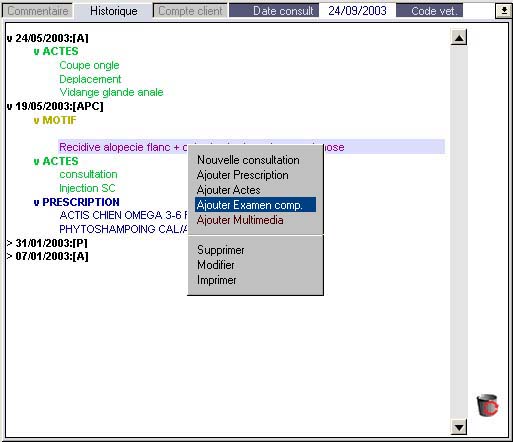Select the Vidange glande anale item
Screen dimensions: 513x442
(111, 92)
